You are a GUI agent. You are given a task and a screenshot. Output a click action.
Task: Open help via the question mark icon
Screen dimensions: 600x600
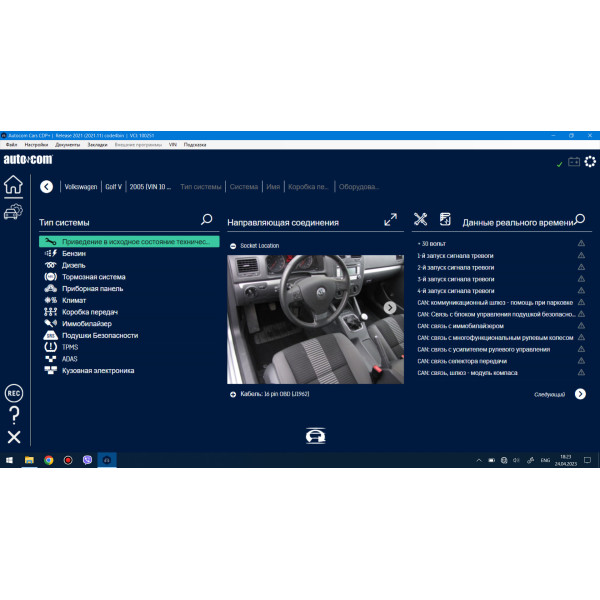(14, 415)
